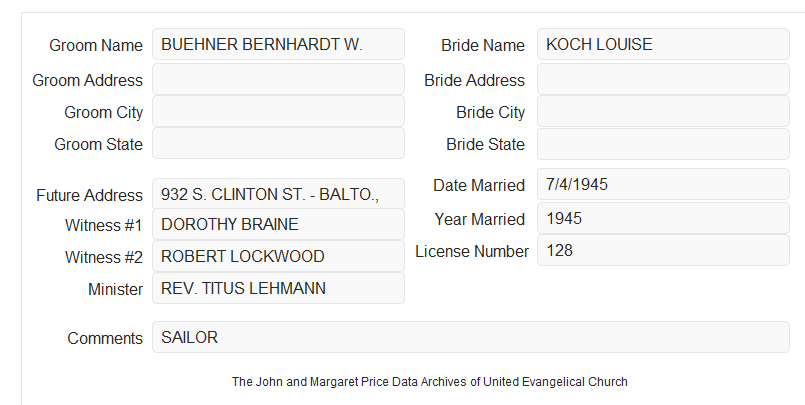Click the Groom Name label
This screenshot has height=405, width=805.
pyautogui.click(x=96, y=45)
